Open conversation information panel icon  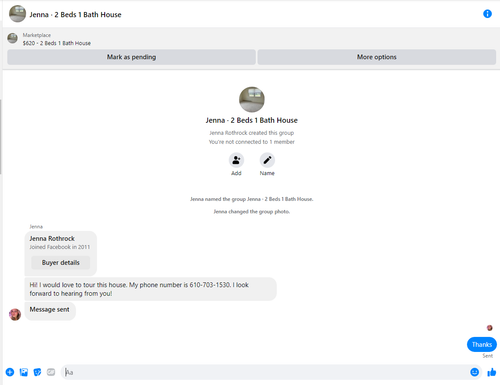487,14
